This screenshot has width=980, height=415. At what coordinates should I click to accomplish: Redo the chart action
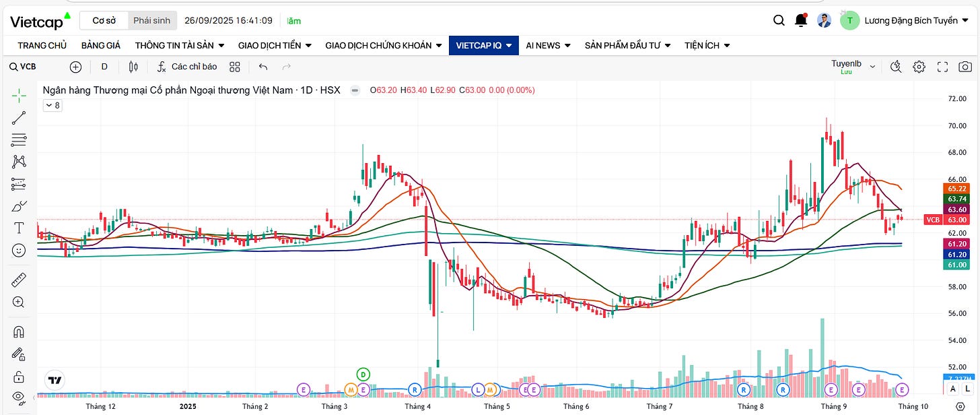pos(287,67)
